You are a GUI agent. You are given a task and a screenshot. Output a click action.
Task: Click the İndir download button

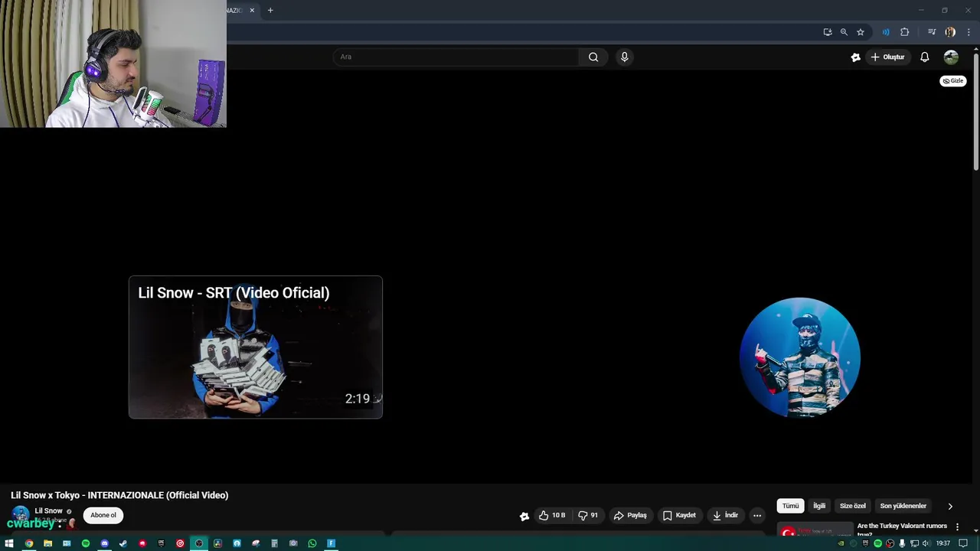[x=725, y=515]
